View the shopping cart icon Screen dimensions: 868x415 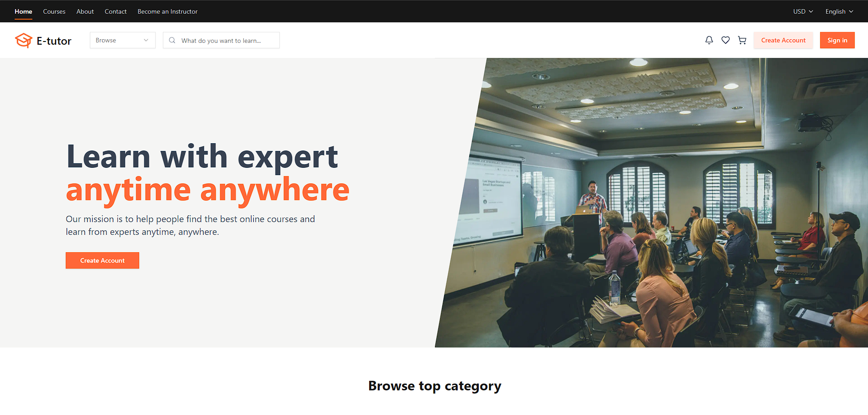click(742, 41)
